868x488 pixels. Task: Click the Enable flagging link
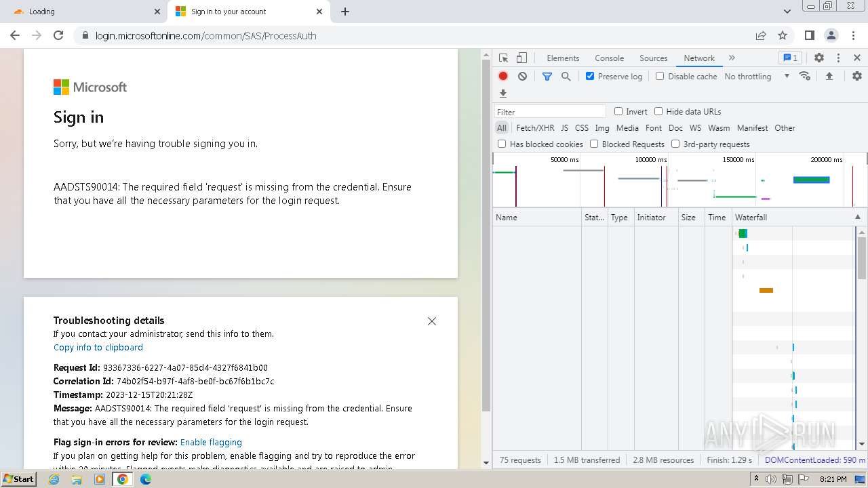[211, 443]
